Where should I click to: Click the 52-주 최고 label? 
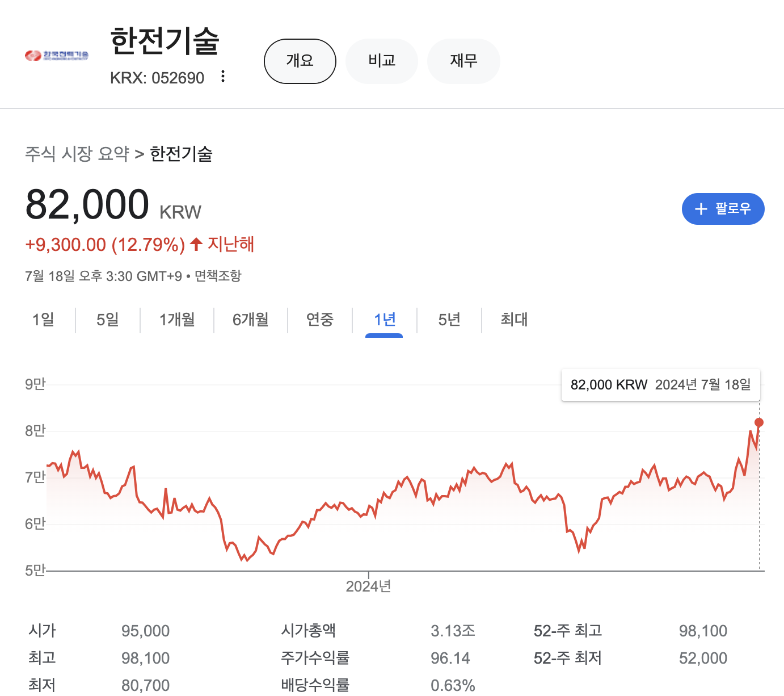coord(568,631)
